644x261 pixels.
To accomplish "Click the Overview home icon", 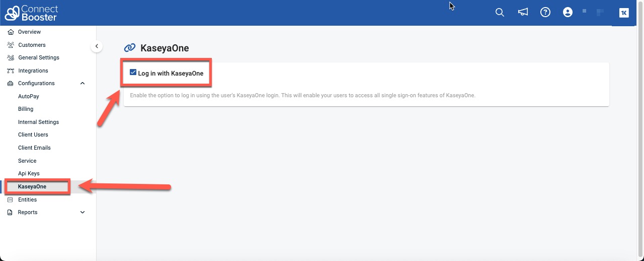I will tap(11, 32).
